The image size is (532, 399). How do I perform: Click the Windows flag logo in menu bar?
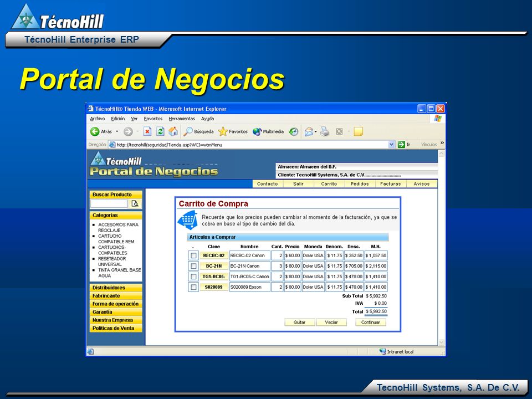438,119
